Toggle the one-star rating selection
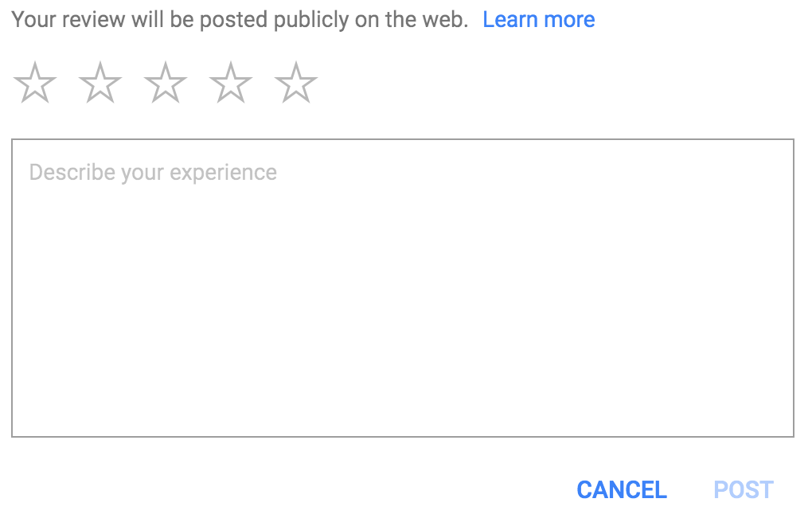Image resolution: width=812 pixels, height=522 pixels. pyautogui.click(x=34, y=82)
